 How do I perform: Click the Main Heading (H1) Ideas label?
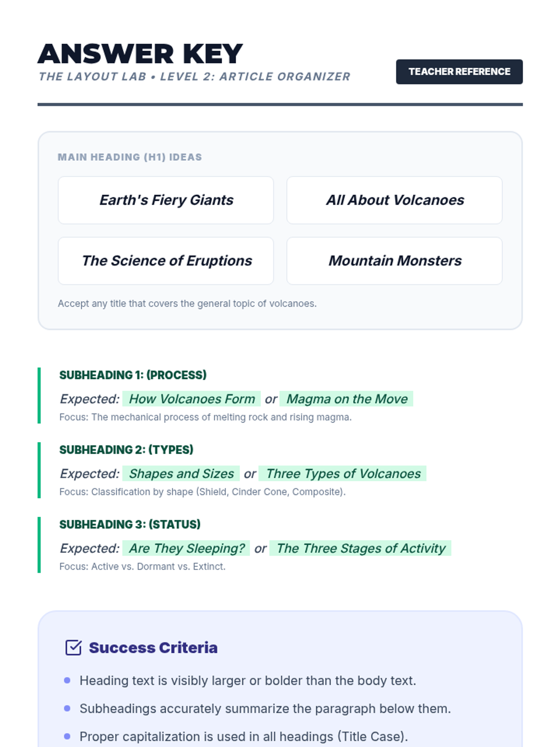point(130,157)
